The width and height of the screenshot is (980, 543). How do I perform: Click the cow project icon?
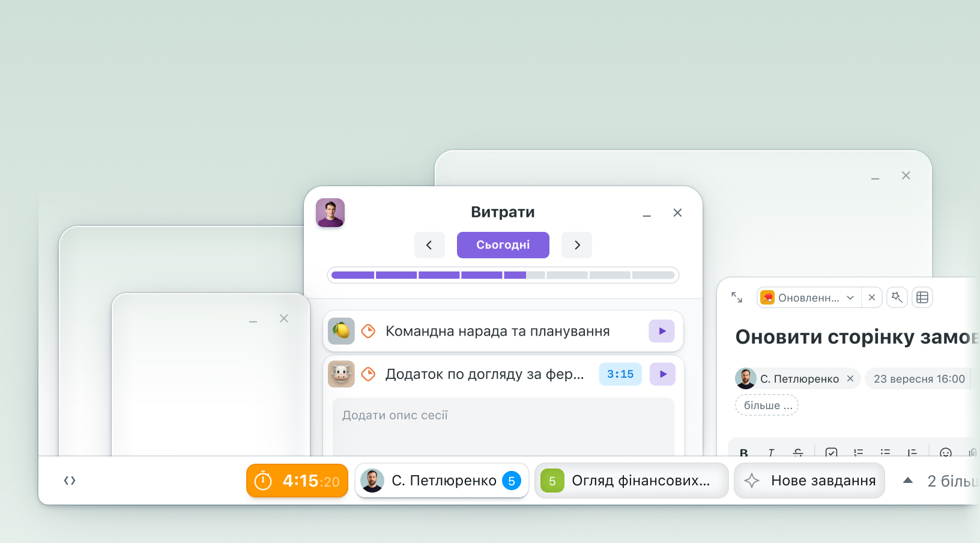(341, 374)
